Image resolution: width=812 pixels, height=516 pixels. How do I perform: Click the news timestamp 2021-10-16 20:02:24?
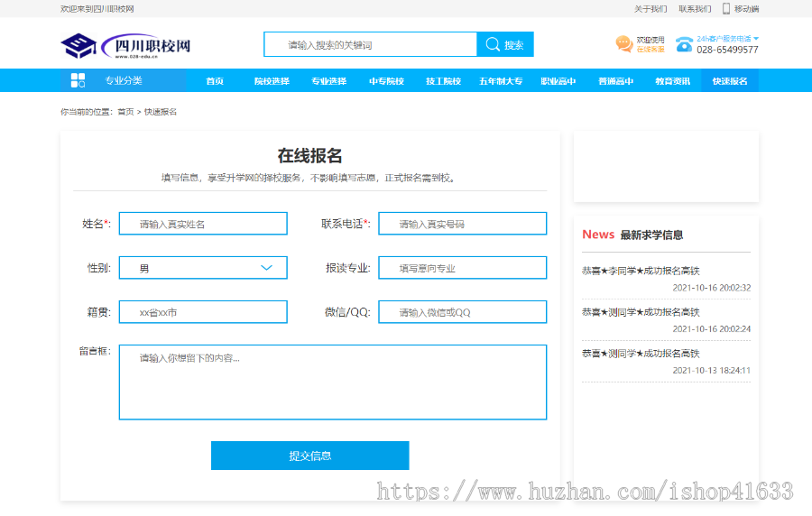click(x=712, y=328)
